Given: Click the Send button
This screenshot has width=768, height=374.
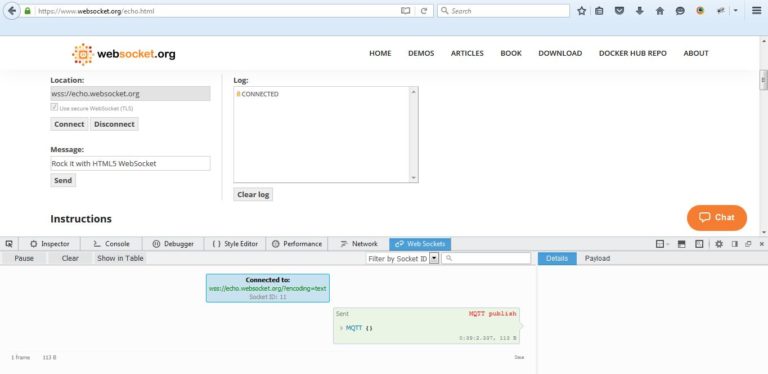Looking at the screenshot, I should pos(63,181).
